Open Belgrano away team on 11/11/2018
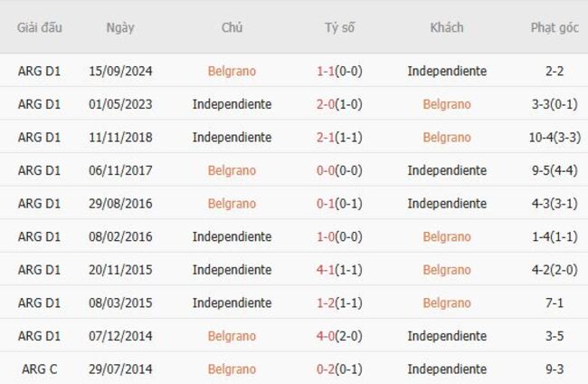This screenshot has height=384, width=588. pyautogui.click(x=447, y=138)
